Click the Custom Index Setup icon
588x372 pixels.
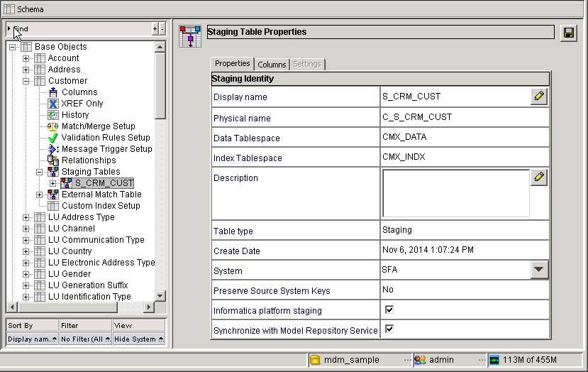point(53,206)
